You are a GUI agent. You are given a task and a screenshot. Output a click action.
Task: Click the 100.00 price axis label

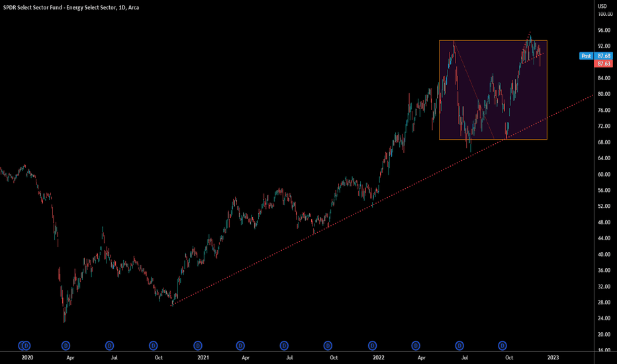(x=605, y=14)
